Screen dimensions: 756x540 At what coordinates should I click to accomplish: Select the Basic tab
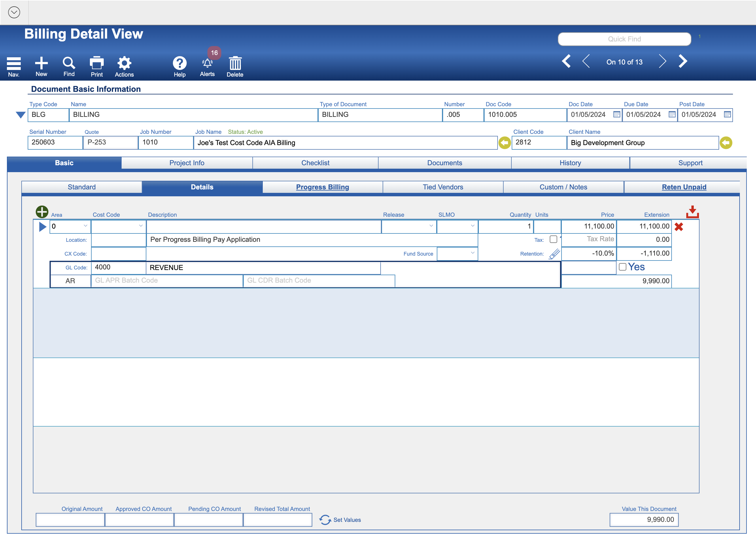[x=64, y=163]
